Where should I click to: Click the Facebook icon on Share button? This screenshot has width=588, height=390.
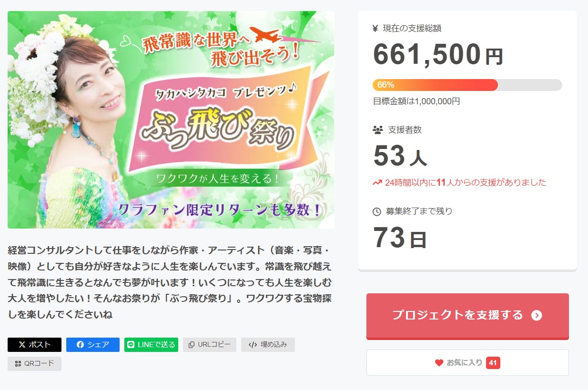click(80, 345)
